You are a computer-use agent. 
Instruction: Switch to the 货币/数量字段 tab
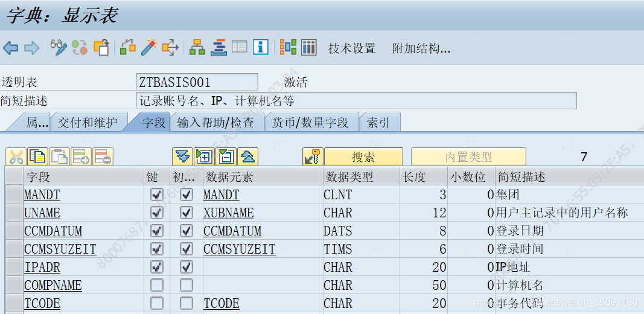pos(311,122)
